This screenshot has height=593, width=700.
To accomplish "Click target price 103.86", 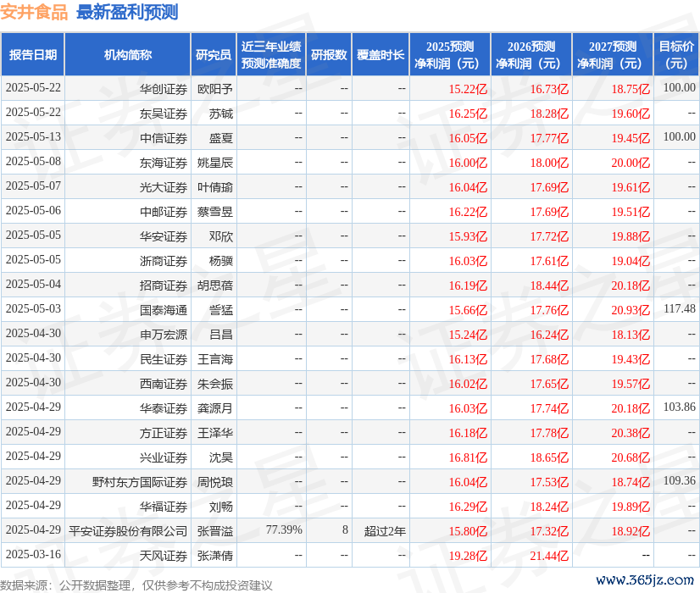I will click(680, 407).
